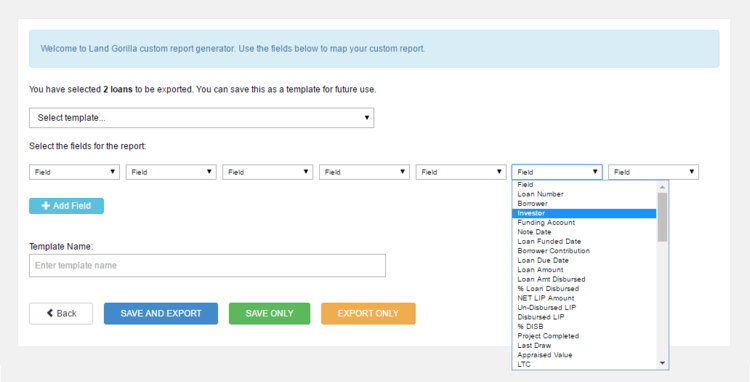Choose Project Completed from the list

click(x=584, y=336)
